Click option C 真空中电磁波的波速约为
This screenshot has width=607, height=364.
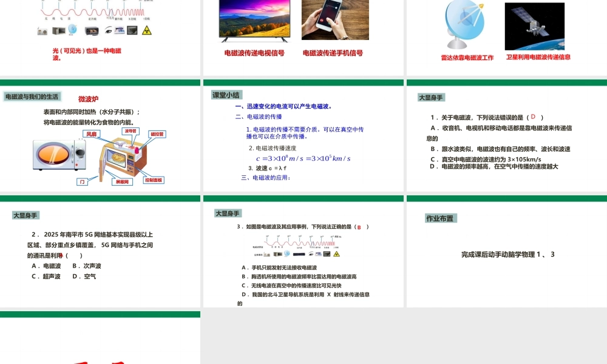486,159
